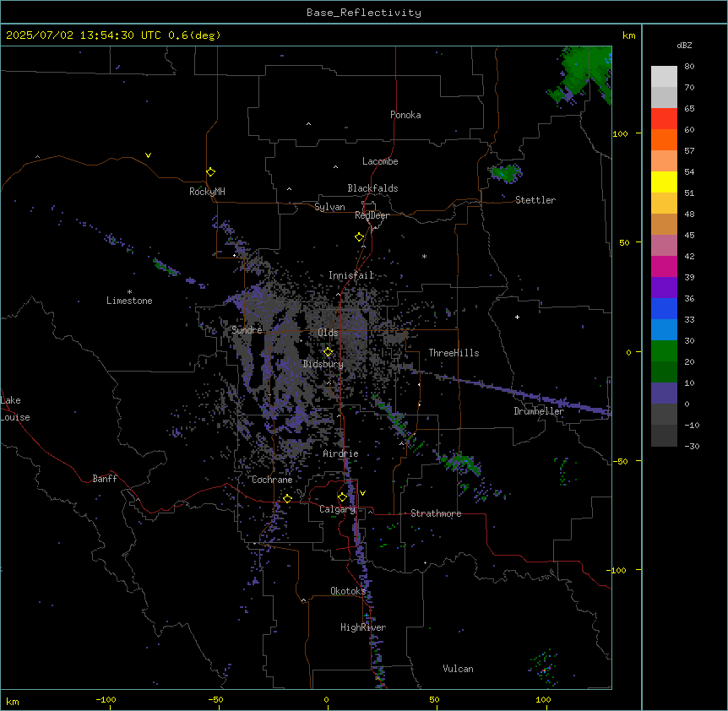Image resolution: width=728 pixels, height=711 pixels.
Task: Select the top light grey swatch near 80
Action: click(x=664, y=77)
